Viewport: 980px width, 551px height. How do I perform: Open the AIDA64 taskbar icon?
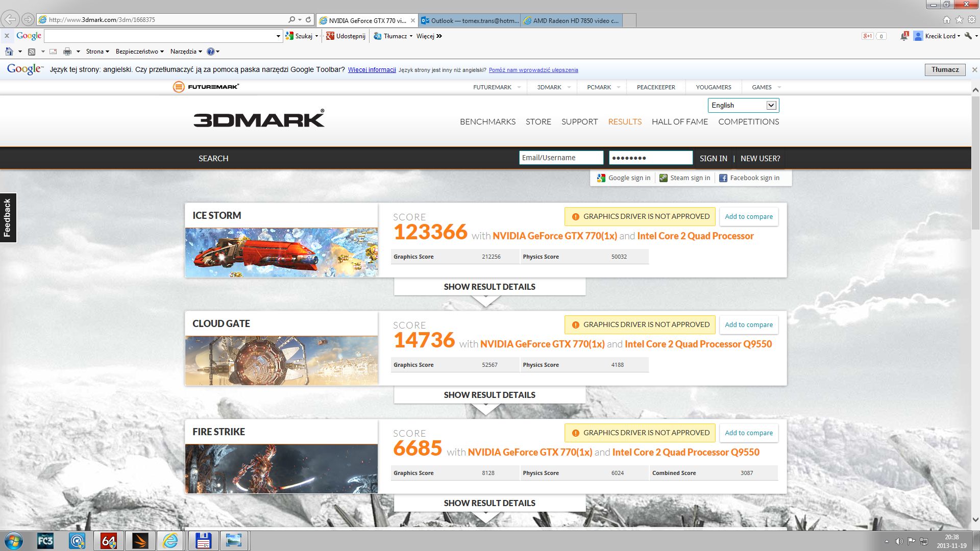[x=109, y=541]
